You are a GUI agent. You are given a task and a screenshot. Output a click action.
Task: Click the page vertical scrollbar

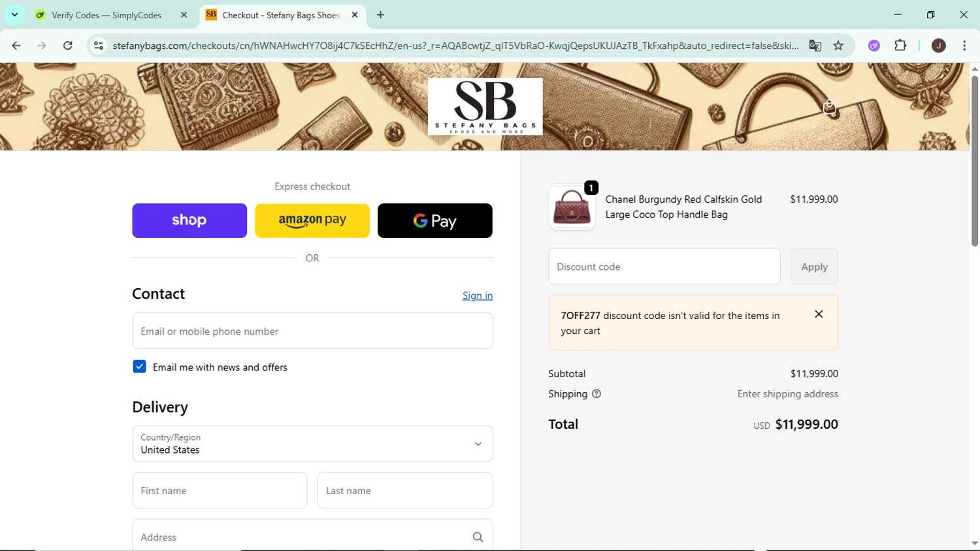click(x=975, y=160)
